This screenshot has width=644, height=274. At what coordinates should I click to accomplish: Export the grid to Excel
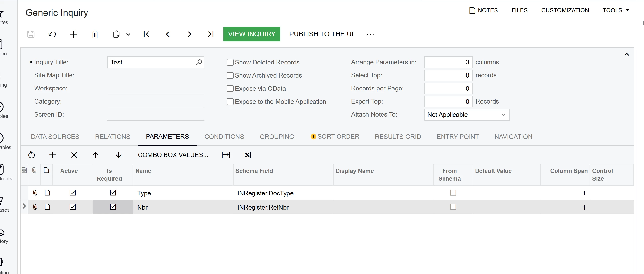(247, 155)
